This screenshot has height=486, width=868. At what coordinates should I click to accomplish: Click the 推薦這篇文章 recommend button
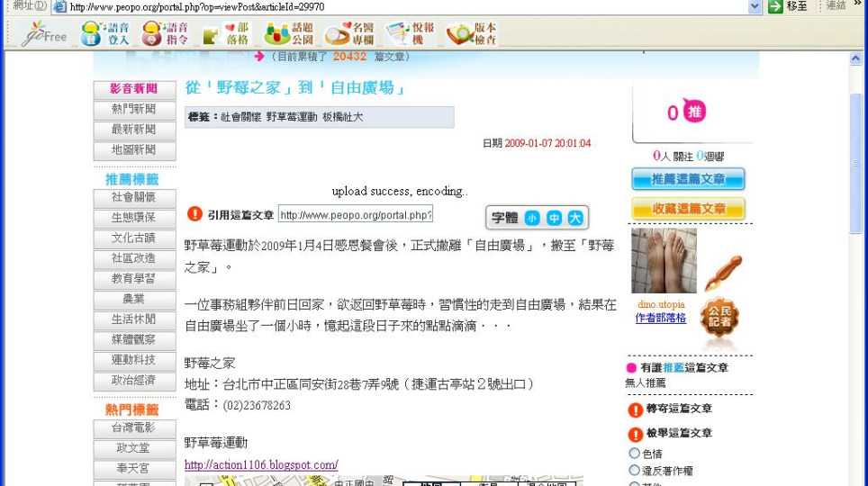point(688,179)
